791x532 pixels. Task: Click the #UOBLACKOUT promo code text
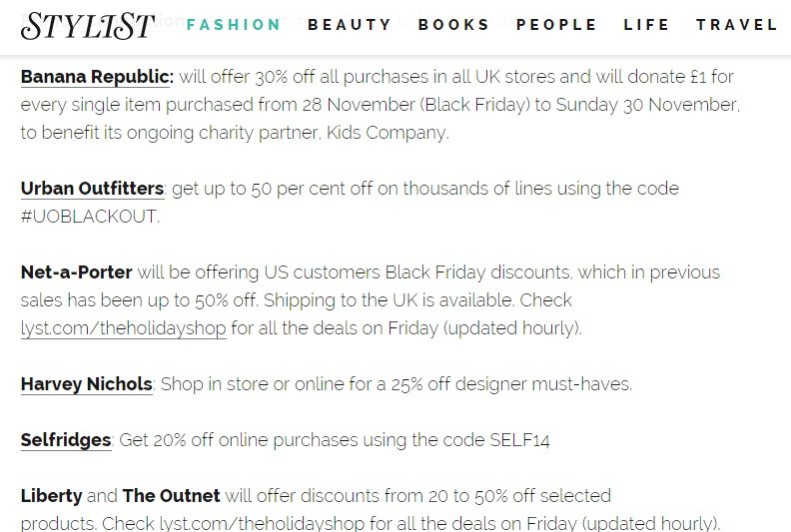(89, 217)
